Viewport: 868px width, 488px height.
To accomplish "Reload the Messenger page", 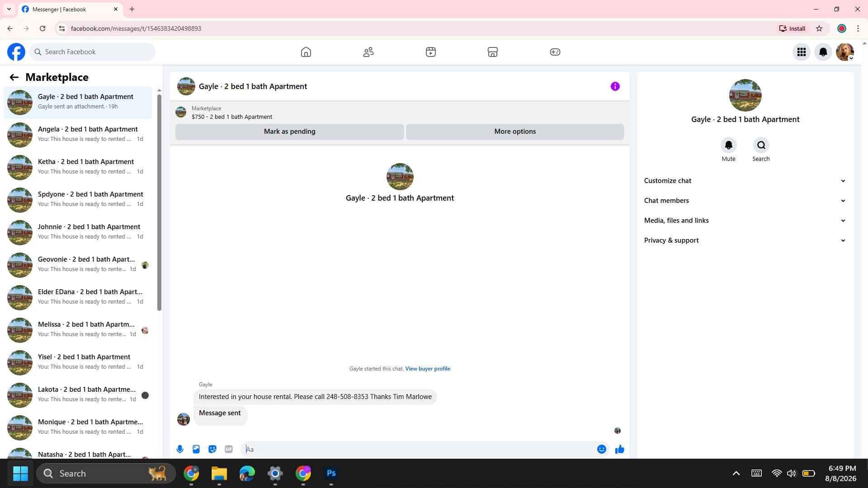I will (42, 28).
